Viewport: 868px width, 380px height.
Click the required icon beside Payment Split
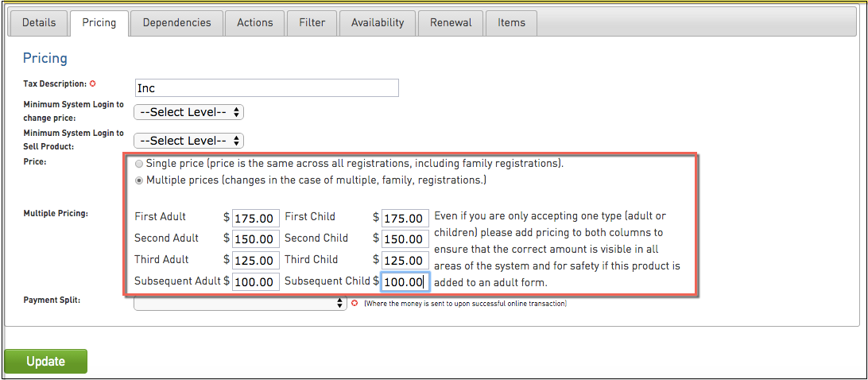[355, 304]
